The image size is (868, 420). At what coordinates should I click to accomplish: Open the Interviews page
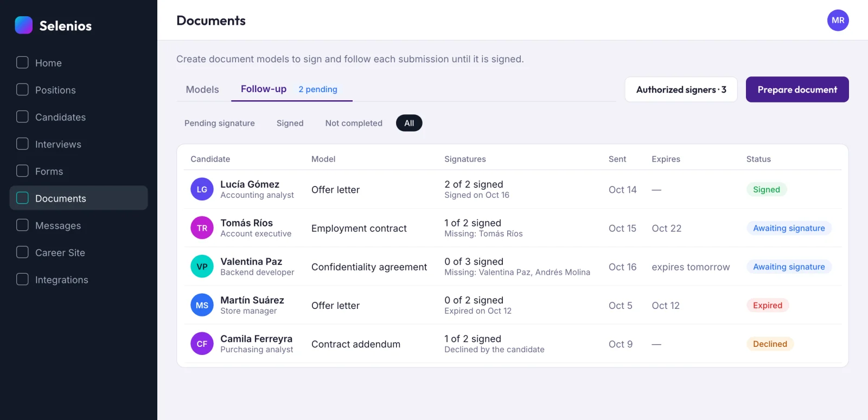pos(79,144)
